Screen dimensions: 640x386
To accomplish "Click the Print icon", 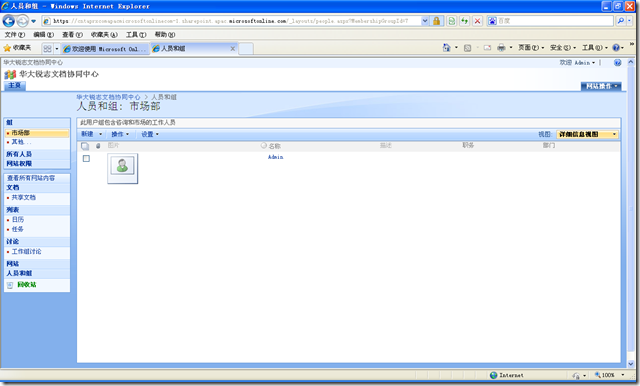I will pyautogui.click(x=501, y=48).
